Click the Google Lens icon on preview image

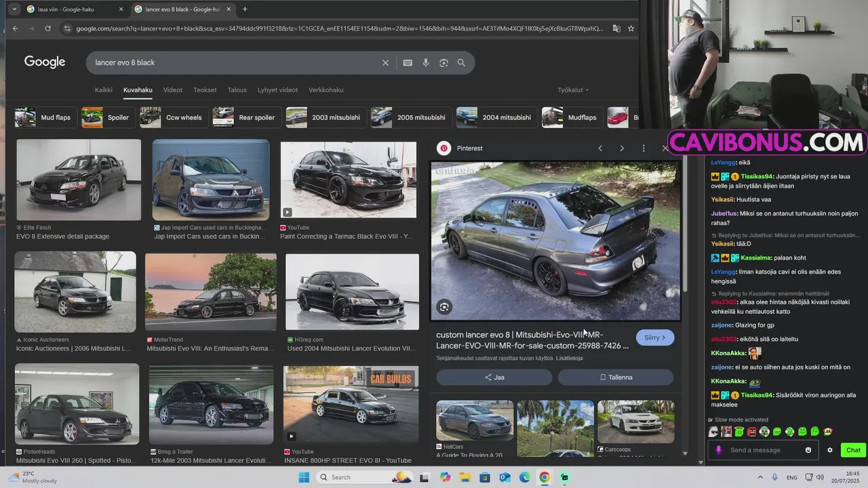[444, 307]
